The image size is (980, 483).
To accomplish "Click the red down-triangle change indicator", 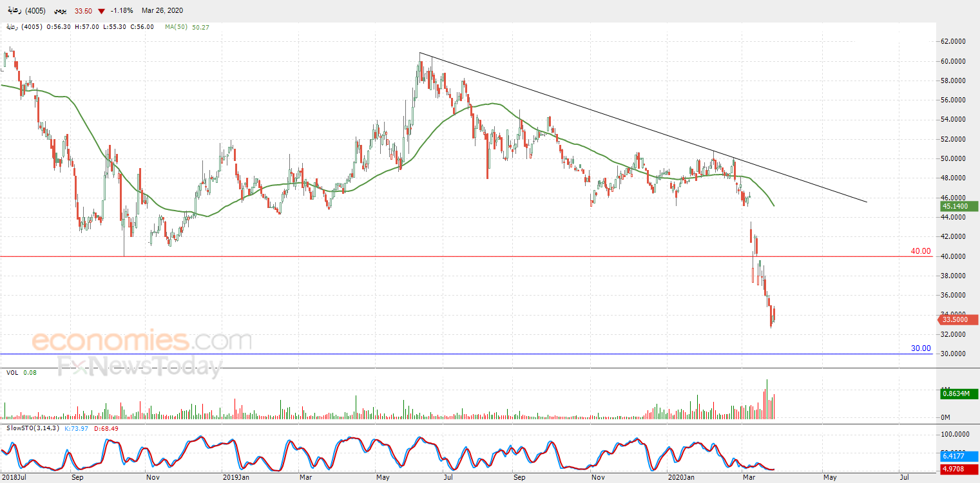I will [101, 11].
